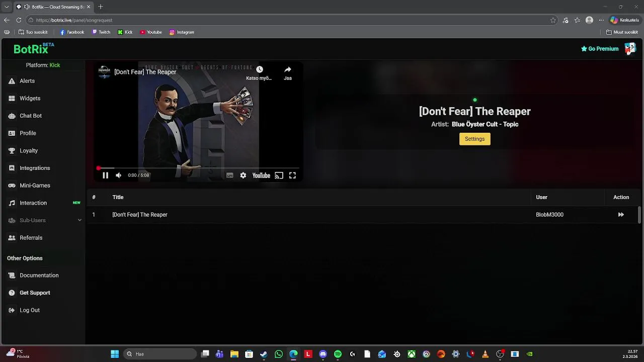
Task: Open the Facebook bookmark
Action: tap(72, 32)
